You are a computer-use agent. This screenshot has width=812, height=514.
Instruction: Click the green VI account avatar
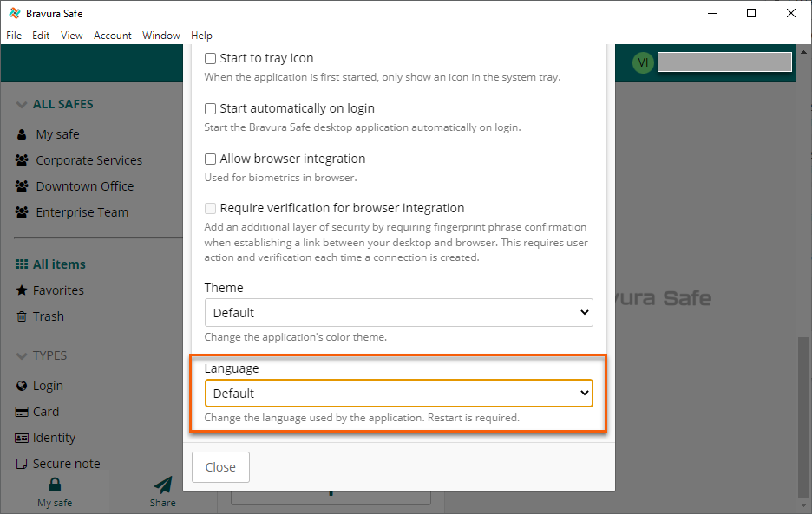click(x=643, y=62)
